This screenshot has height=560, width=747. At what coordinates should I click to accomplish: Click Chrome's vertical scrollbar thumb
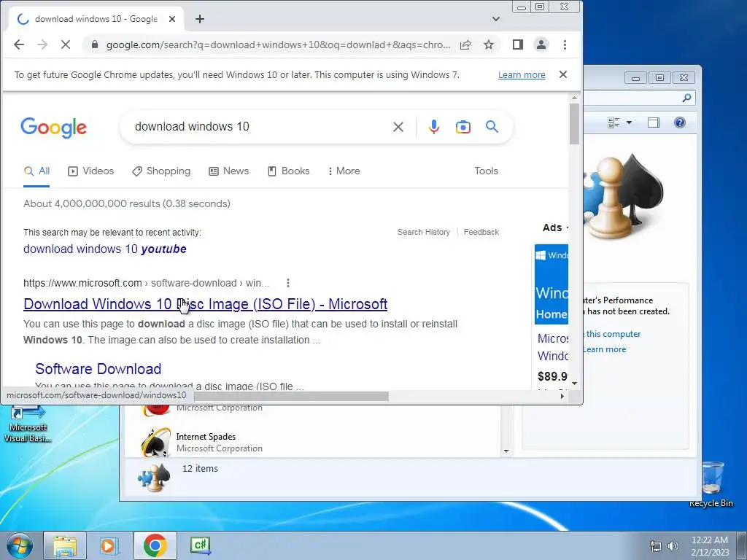point(574,122)
